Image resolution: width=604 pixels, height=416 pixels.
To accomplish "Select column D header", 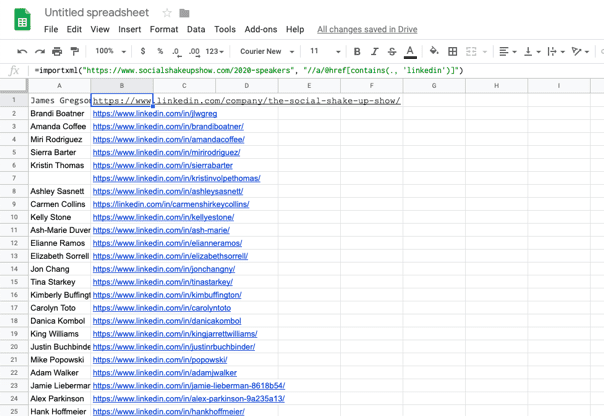I will tap(247, 86).
